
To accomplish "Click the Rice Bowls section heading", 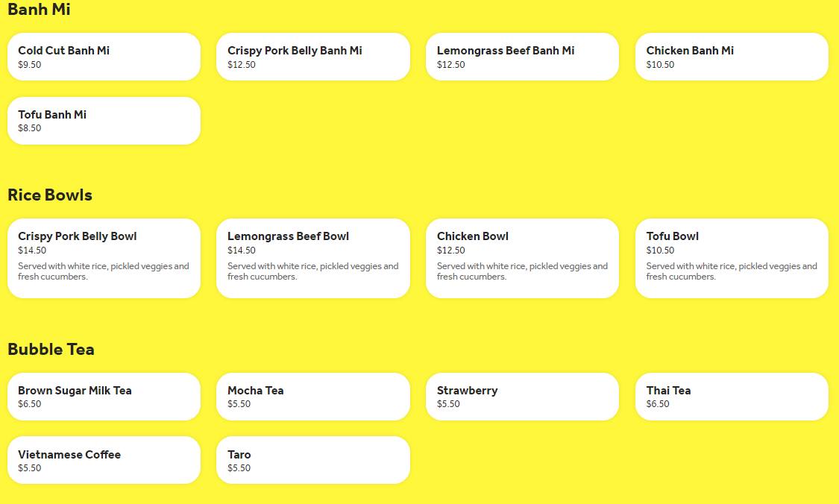I will pos(49,195).
